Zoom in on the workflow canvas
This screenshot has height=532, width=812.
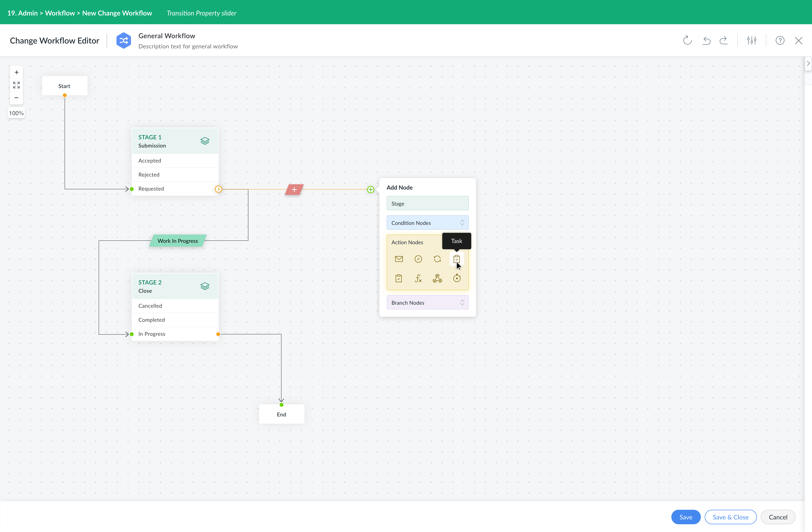(x=16, y=72)
